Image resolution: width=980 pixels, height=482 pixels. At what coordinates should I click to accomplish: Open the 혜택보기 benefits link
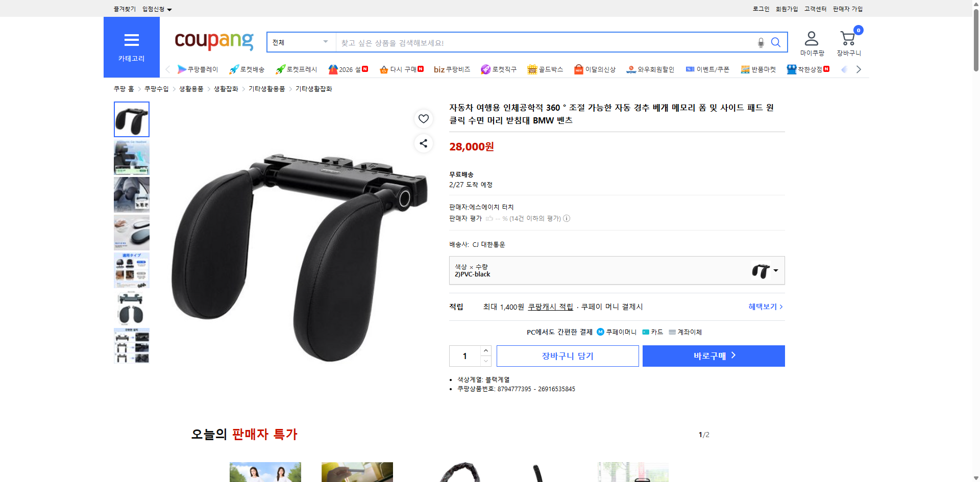[x=763, y=307]
